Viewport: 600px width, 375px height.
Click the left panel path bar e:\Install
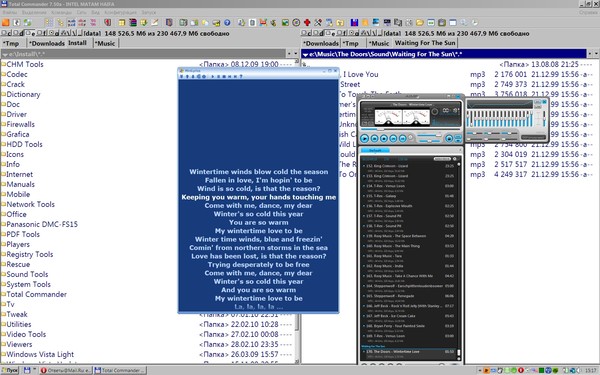[x=143, y=54]
